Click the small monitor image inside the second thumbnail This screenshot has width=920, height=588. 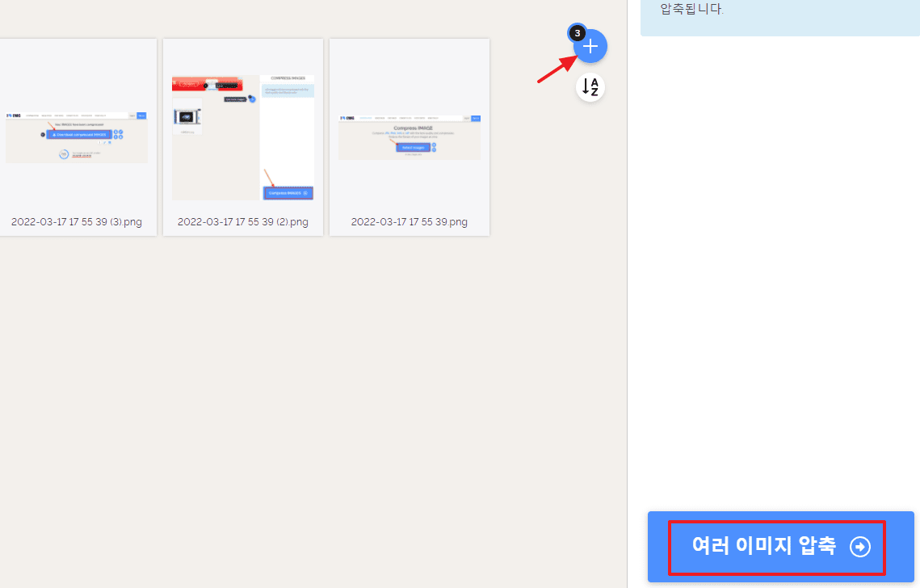coord(187,117)
